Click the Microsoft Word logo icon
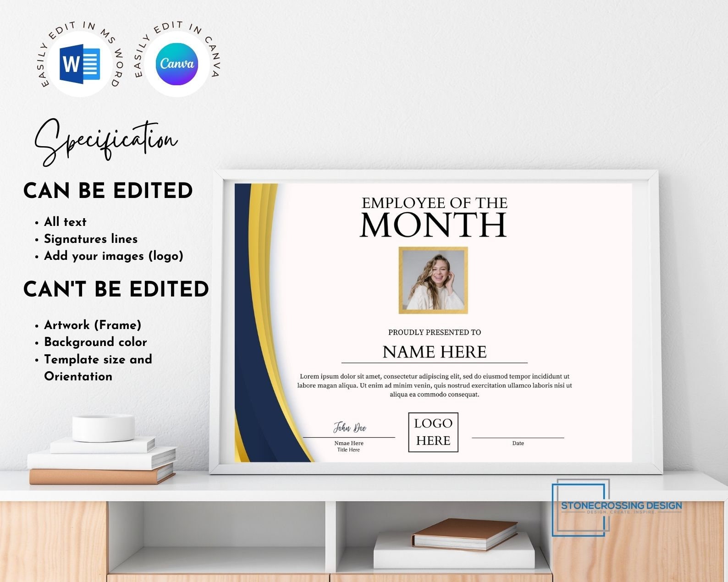 (x=80, y=64)
